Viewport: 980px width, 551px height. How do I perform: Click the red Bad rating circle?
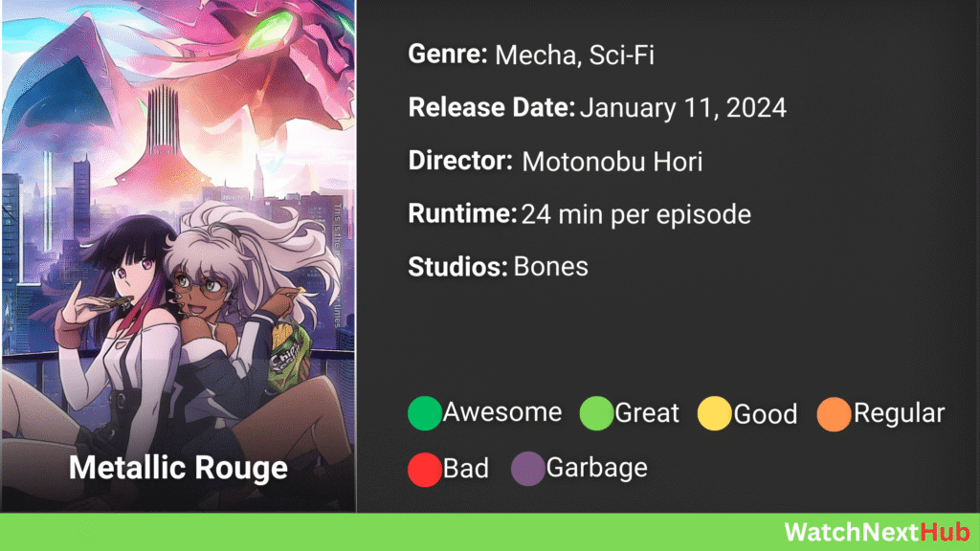(x=424, y=469)
